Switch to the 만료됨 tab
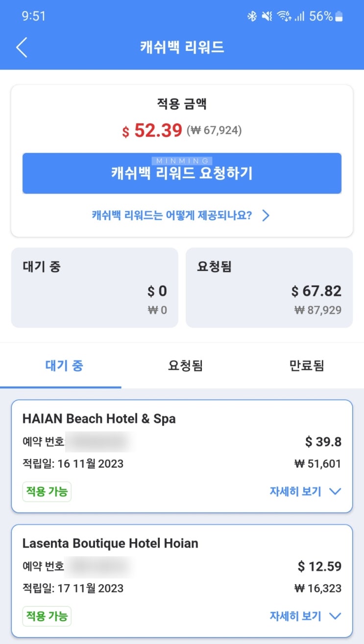Viewport: 364px width, 644px height. (x=307, y=365)
